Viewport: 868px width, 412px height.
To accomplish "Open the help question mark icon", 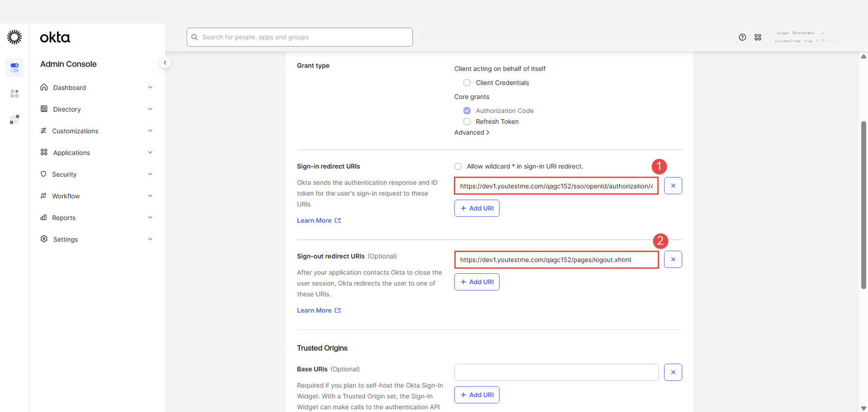I will [x=742, y=37].
